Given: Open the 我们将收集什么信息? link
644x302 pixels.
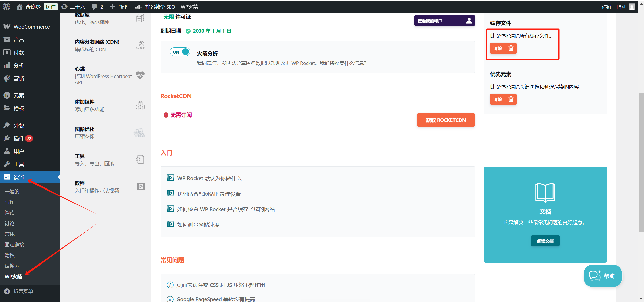Looking at the screenshot, I should (344, 63).
